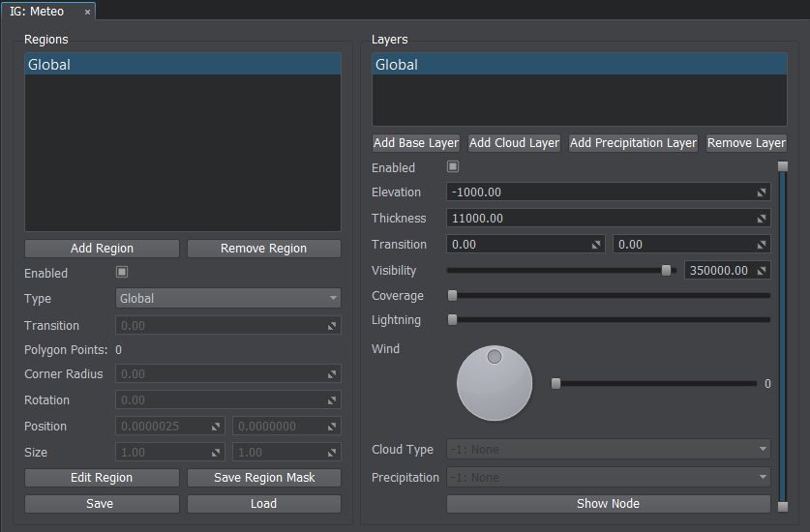Image resolution: width=810 pixels, height=532 pixels.
Task: Close the IG: Meteo tab
Action: (87, 12)
